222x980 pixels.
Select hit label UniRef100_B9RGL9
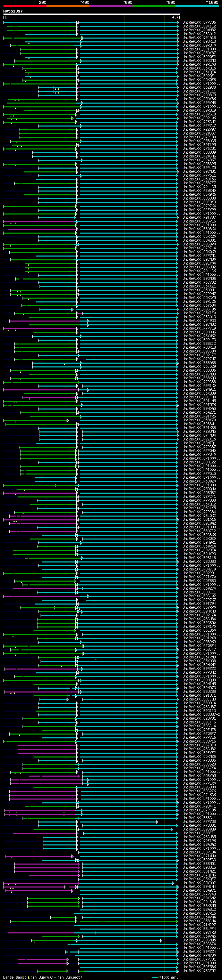point(199,114)
